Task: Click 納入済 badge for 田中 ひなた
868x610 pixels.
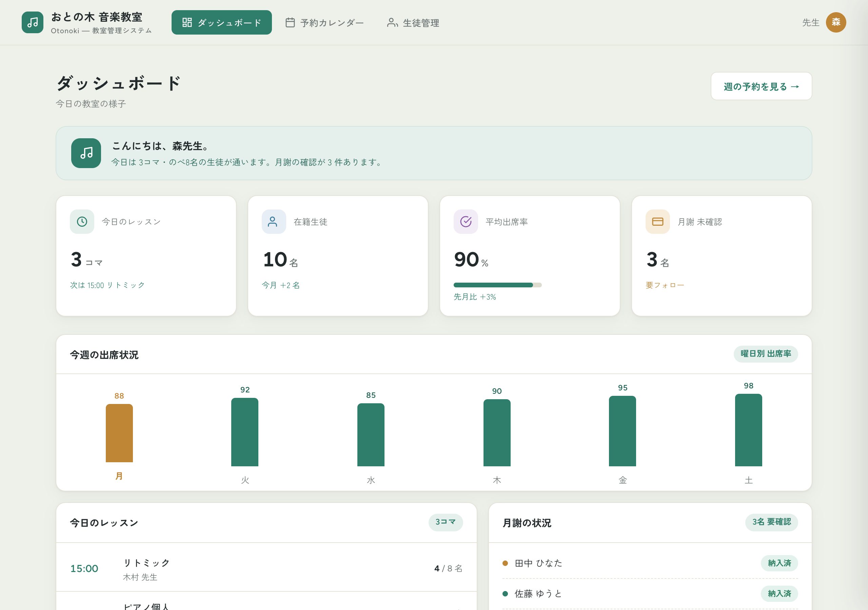Action: [780, 563]
